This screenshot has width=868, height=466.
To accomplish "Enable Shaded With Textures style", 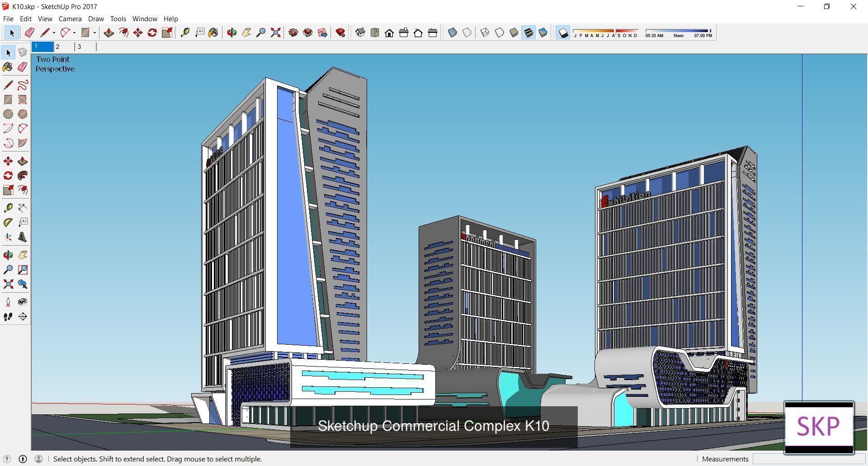I will (x=528, y=33).
